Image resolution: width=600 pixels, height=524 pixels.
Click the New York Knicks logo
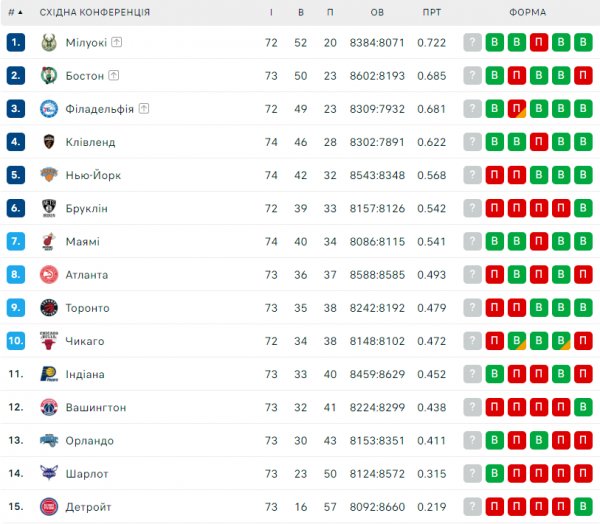[x=48, y=175]
